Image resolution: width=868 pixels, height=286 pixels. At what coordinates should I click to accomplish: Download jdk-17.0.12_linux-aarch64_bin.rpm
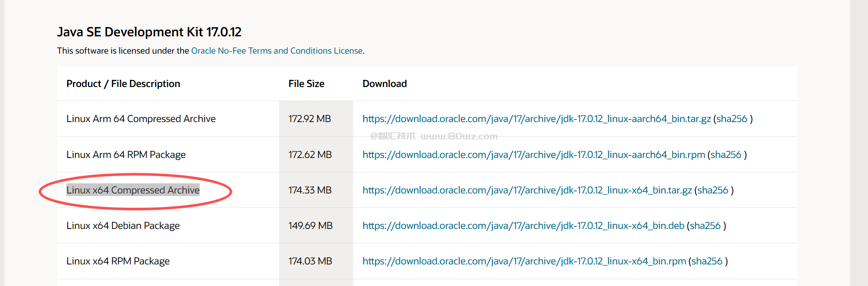click(x=533, y=155)
